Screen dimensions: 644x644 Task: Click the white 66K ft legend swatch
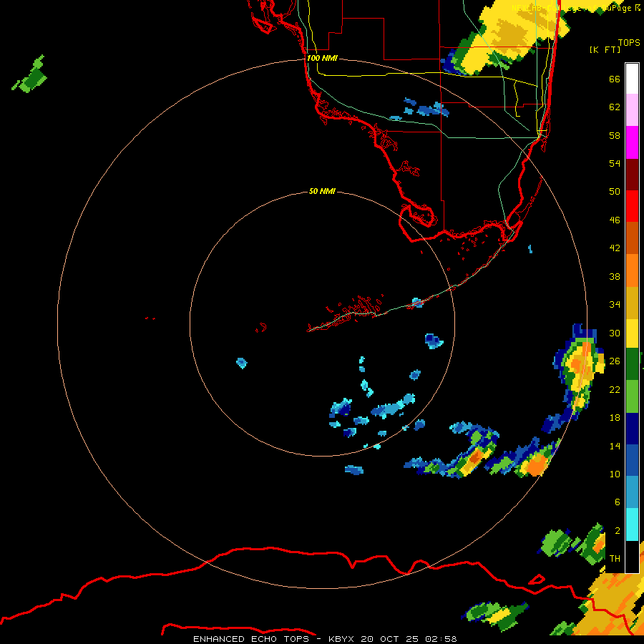(x=632, y=79)
